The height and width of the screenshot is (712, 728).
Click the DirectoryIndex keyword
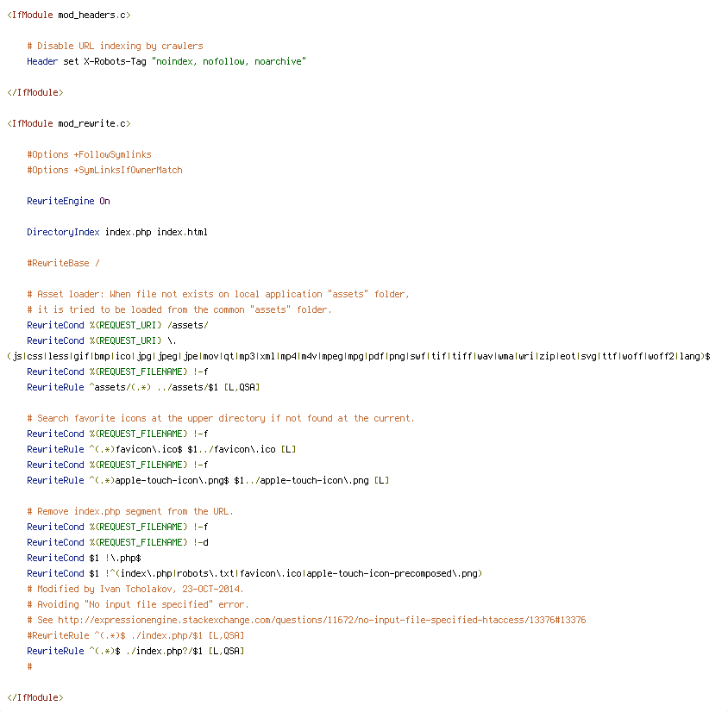coord(63,232)
